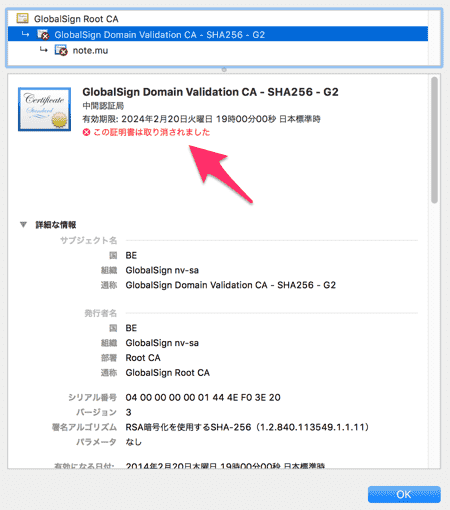Image resolution: width=450 pixels, height=510 pixels.
Task: Click subject country value BE
Action: pos(131,255)
